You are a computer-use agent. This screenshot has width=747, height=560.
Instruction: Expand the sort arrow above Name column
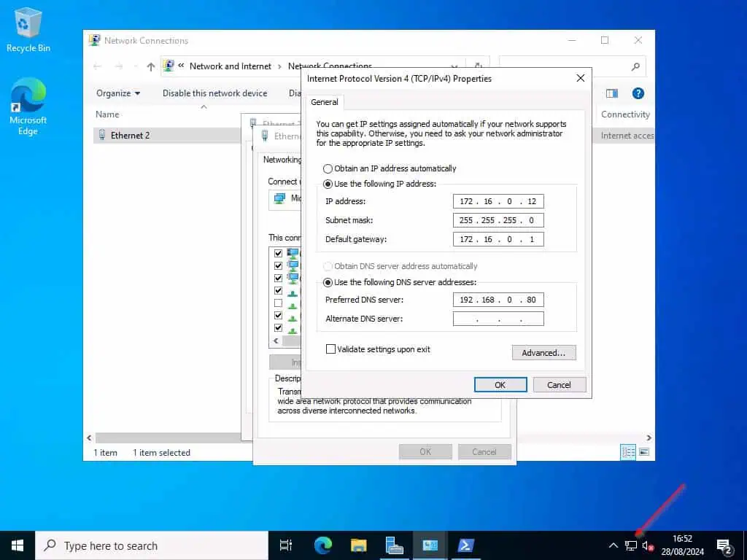click(x=204, y=106)
